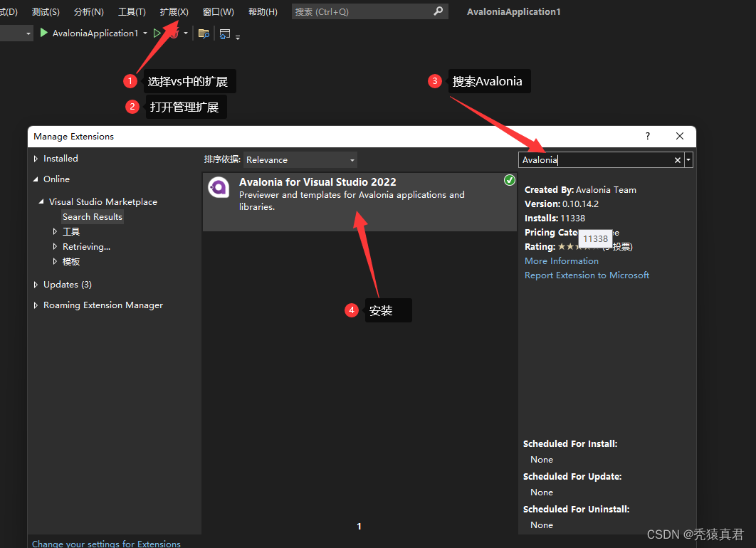Screen dimensions: 756x548
Task: Click Scheduled For Install label
Action: pos(570,444)
